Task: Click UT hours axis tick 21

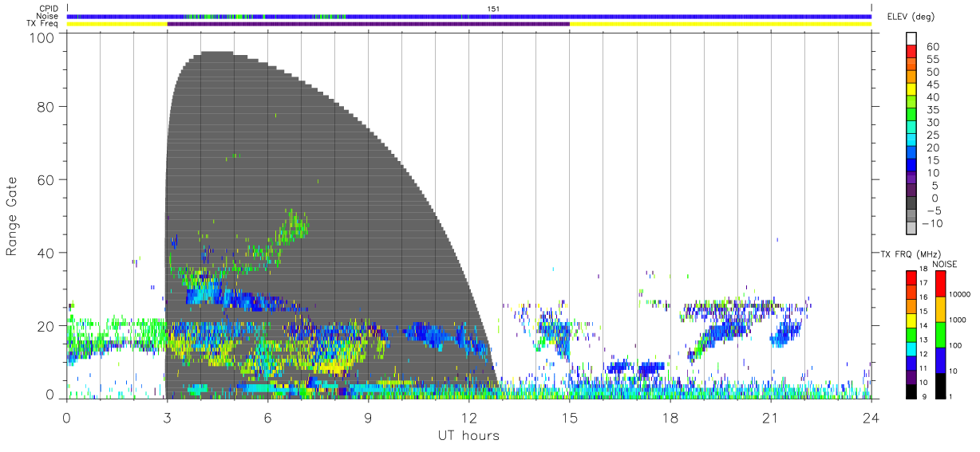Action: pos(771,417)
